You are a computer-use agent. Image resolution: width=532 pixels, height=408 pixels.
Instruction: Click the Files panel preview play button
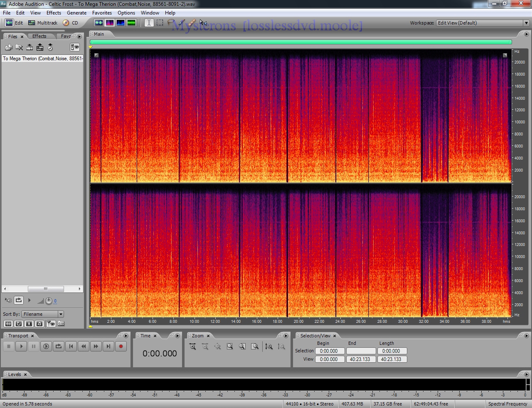pos(29,300)
